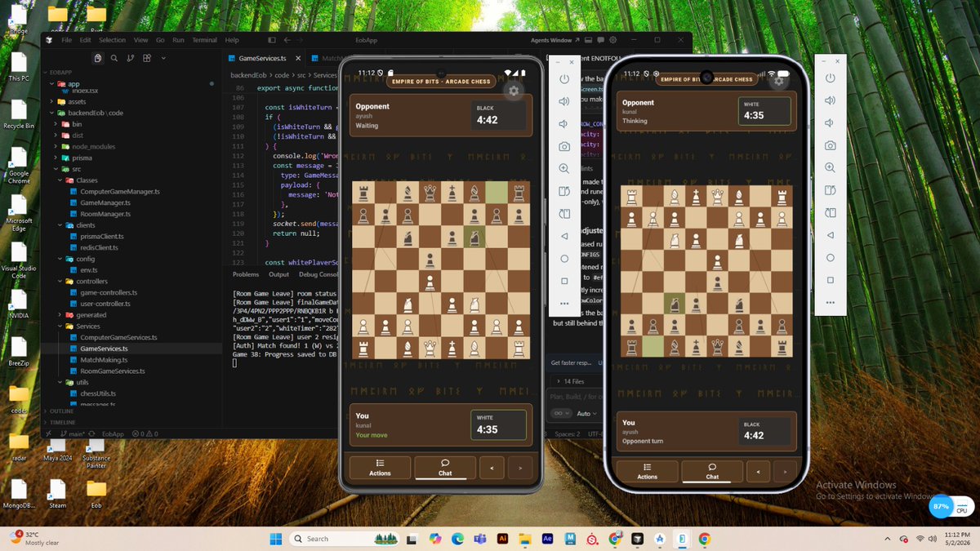Image resolution: width=980 pixels, height=551 pixels.
Task: Open Search view in VS Code sidebar header
Action: click(114, 58)
